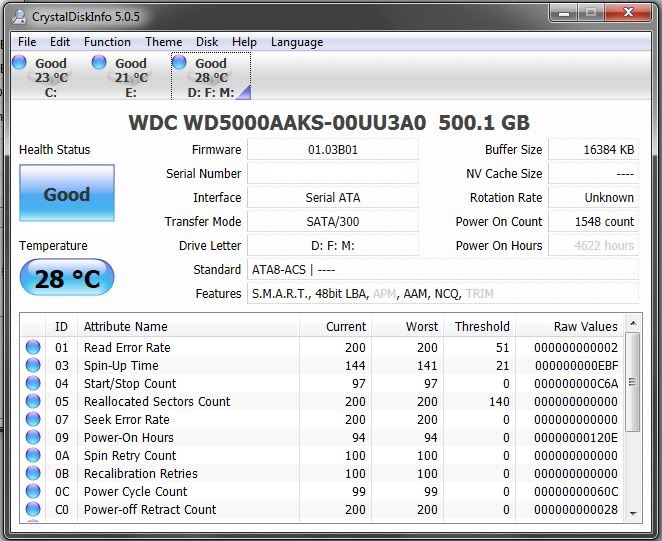This screenshot has width=662, height=541.
Task: Click status orb for Spin-Up Time
Action: (34, 366)
